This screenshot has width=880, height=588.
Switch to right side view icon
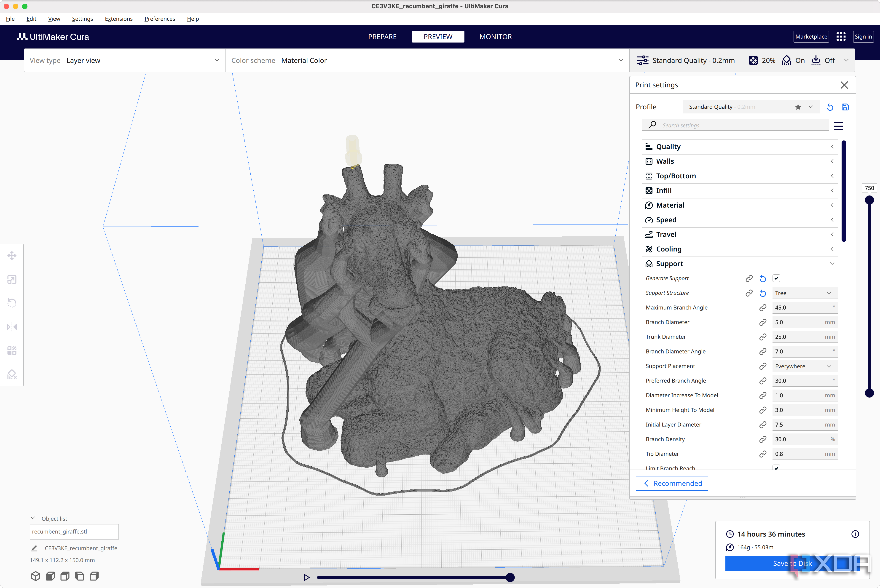coord(94,576)
